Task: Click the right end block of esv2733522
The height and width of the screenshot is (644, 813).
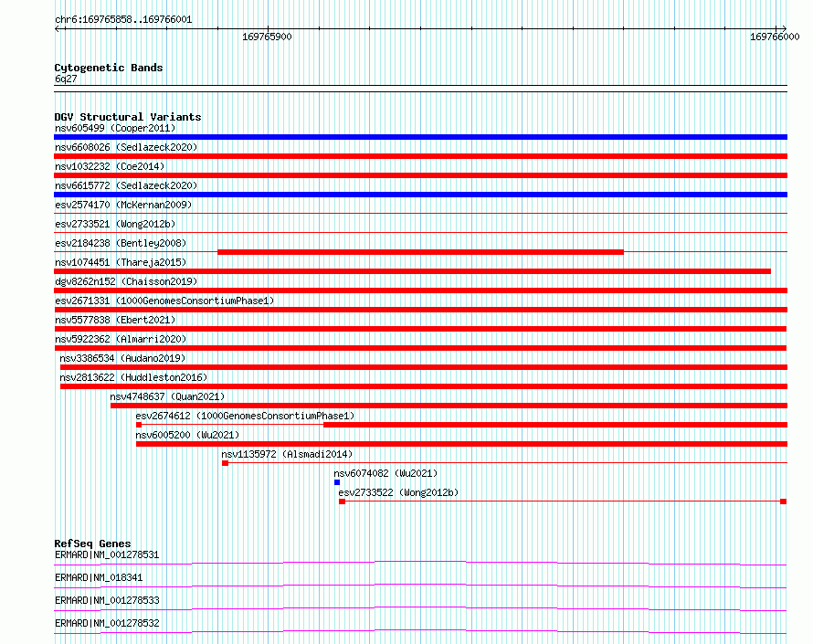Action: pos(784,501)
